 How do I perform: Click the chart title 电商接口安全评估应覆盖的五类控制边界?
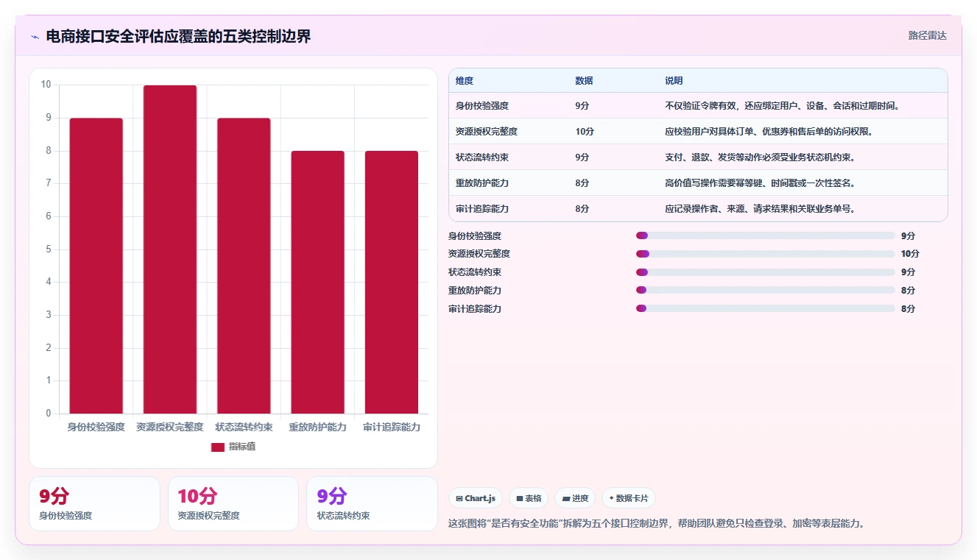(179, 36)
